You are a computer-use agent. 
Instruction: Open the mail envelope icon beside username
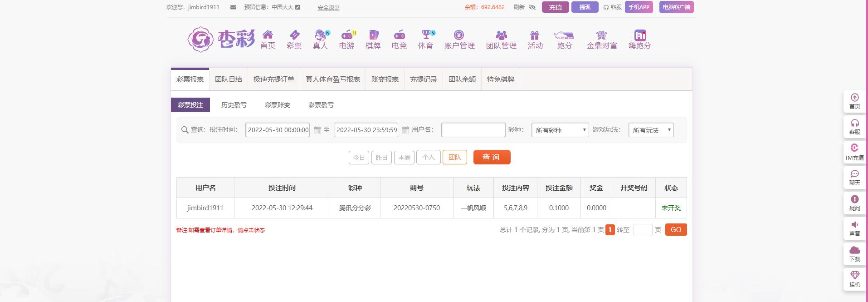click(x=233, y=7)
